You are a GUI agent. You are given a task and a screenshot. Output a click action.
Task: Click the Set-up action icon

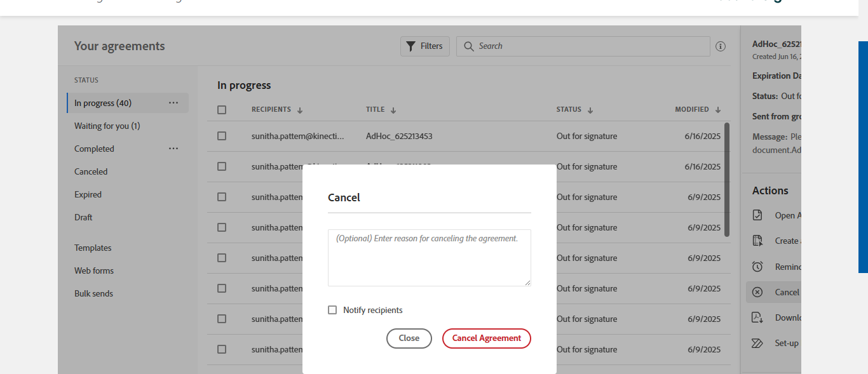point(757,343)
